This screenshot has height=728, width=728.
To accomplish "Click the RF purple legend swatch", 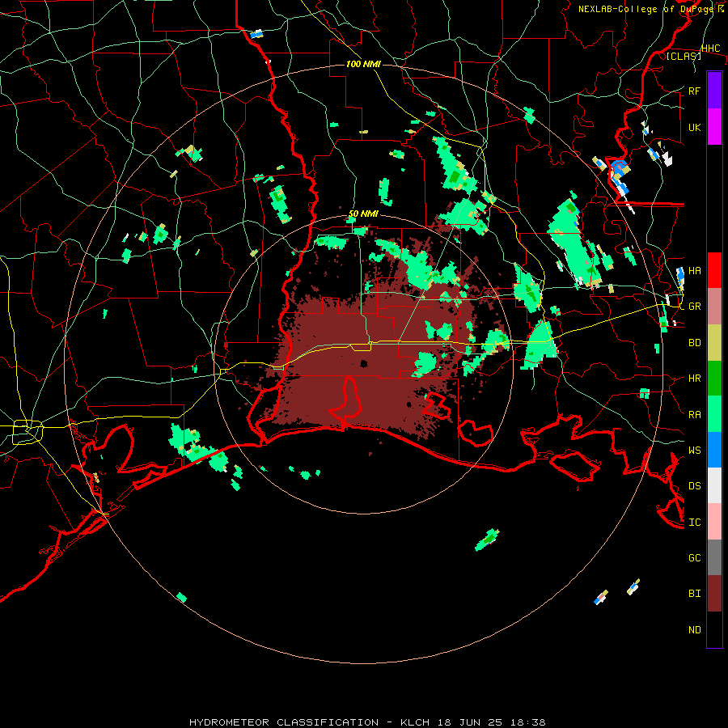I will pos(714,91).
